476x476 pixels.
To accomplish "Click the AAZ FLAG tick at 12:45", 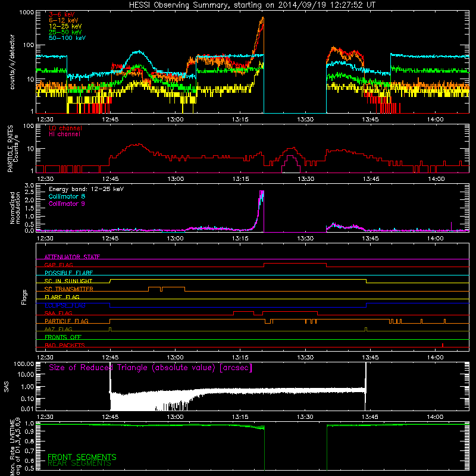I will coord(110,329).
